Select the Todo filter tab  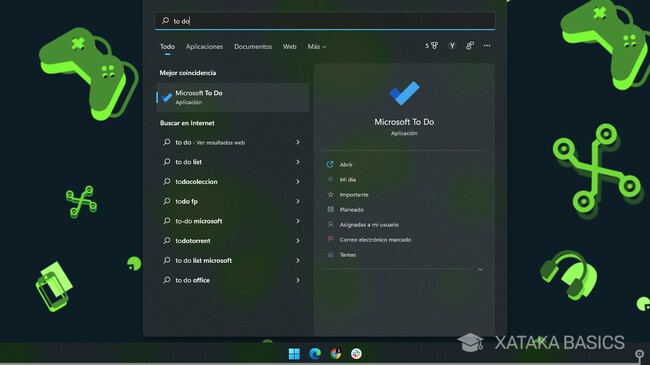click(167, 46)
